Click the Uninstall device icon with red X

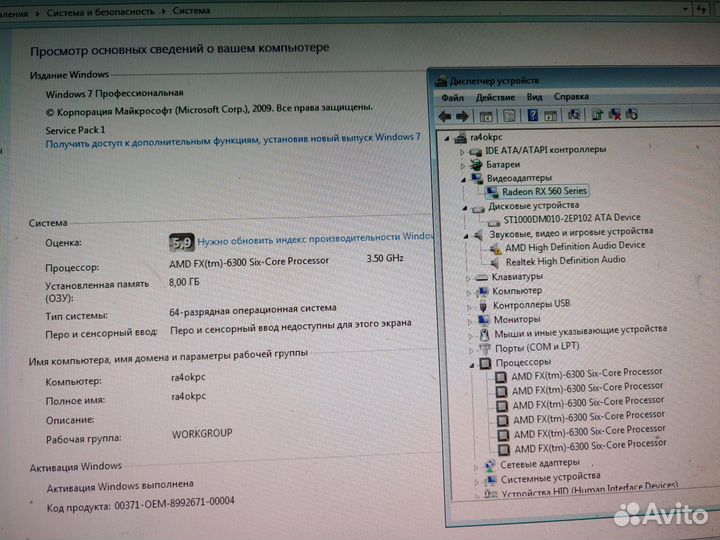tap(614, 114)
